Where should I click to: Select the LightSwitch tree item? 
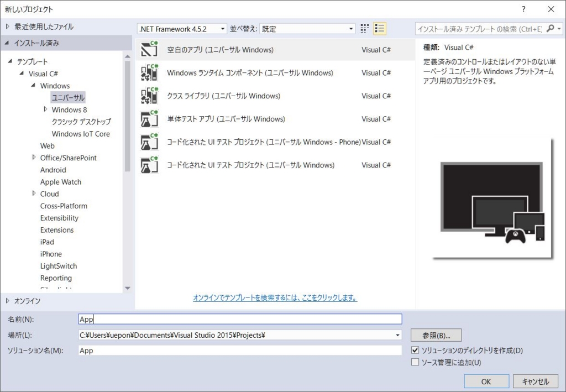click(x=59, y=266)
